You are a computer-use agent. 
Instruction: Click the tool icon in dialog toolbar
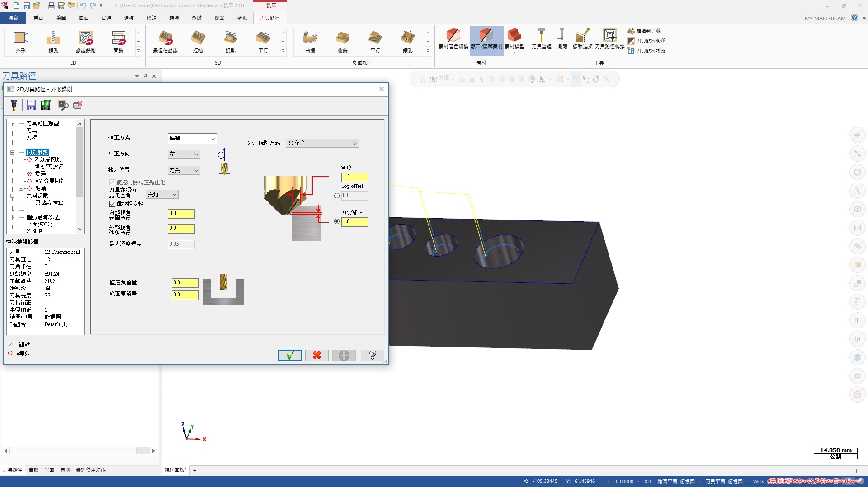point(14,105)
